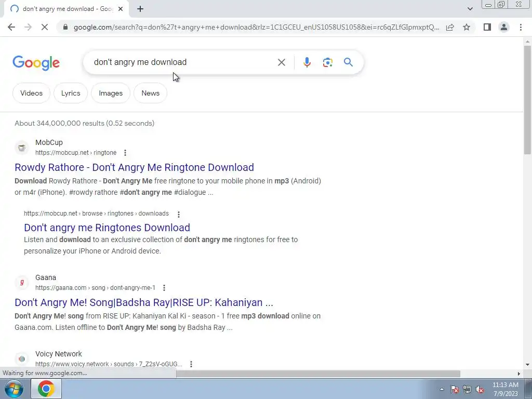Image resolution: width=532 pixels, height=399 pixels.
Task: Open the Chrome profile menu
Action: tap(504, 27)
